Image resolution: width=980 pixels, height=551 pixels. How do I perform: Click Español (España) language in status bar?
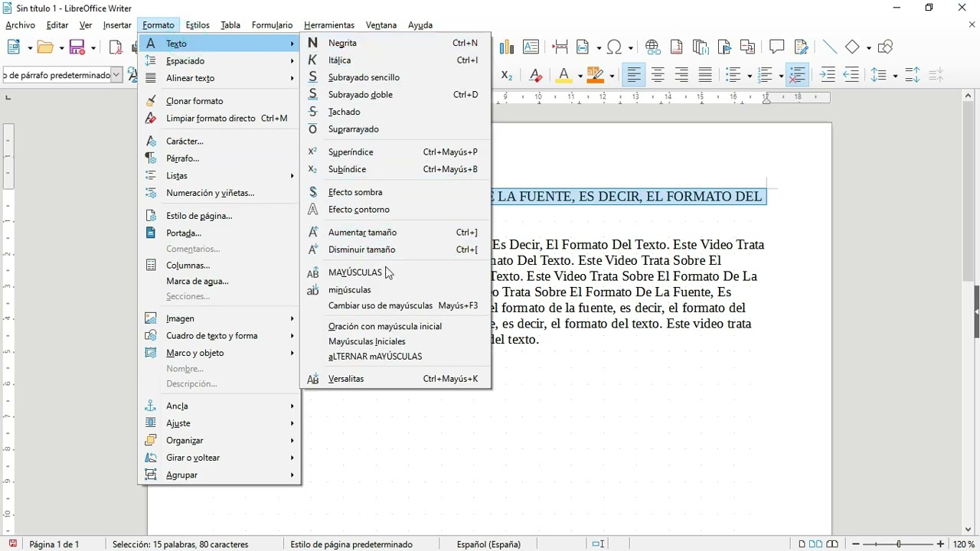coord(488,544)
